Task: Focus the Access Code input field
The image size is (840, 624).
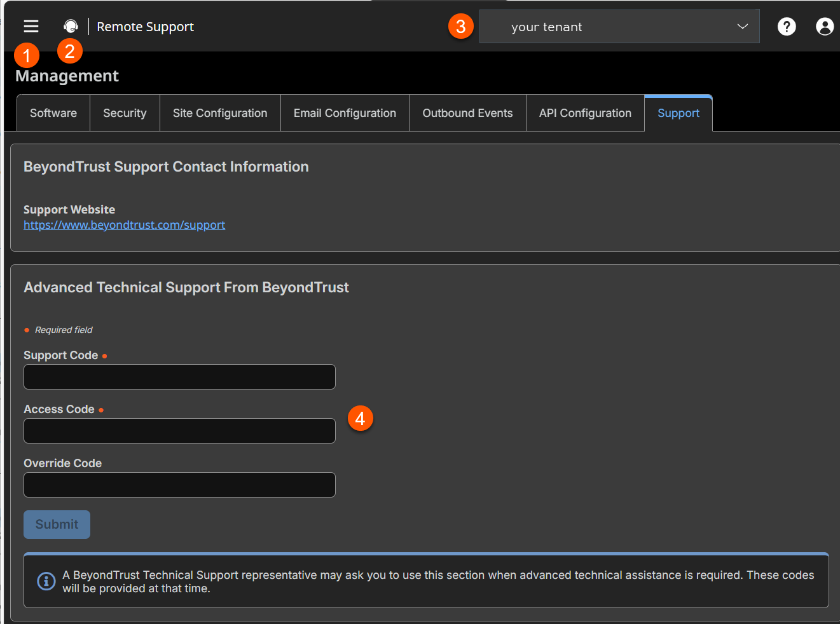Action: 179,431
